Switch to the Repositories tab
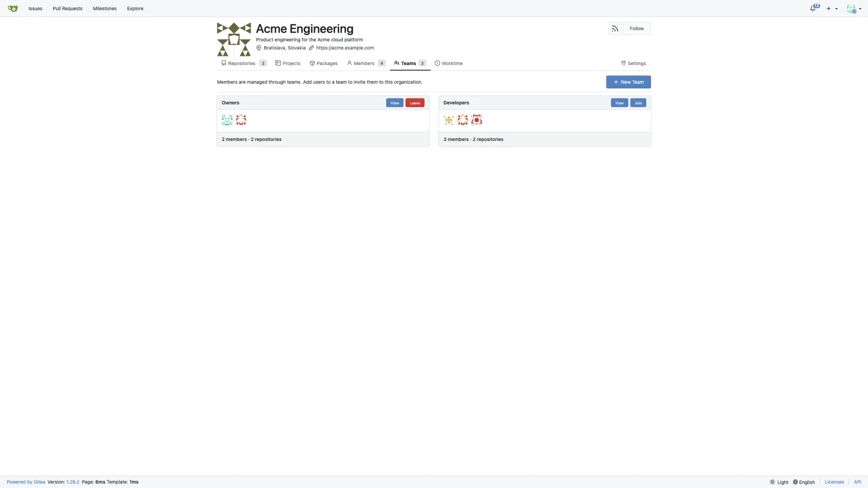This screenshot has height=488, width=868. [x=244, y=63]
